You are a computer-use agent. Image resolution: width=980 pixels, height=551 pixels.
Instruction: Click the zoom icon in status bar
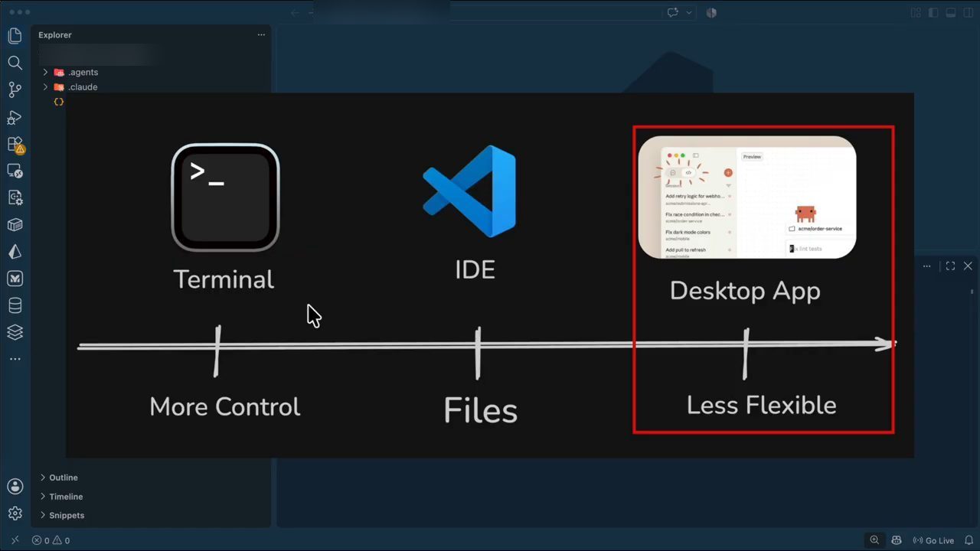[874, 540]
